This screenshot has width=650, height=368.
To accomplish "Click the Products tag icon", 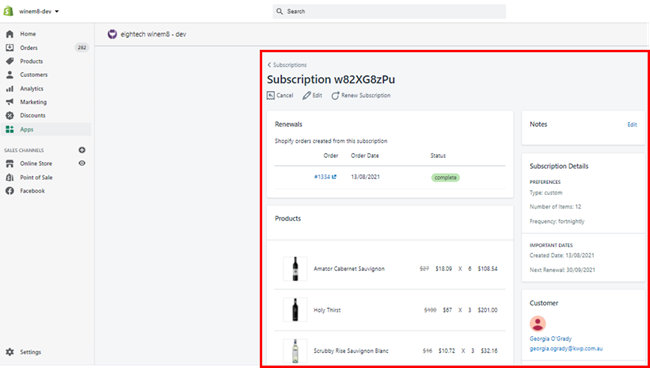I will tap(10, 61).
